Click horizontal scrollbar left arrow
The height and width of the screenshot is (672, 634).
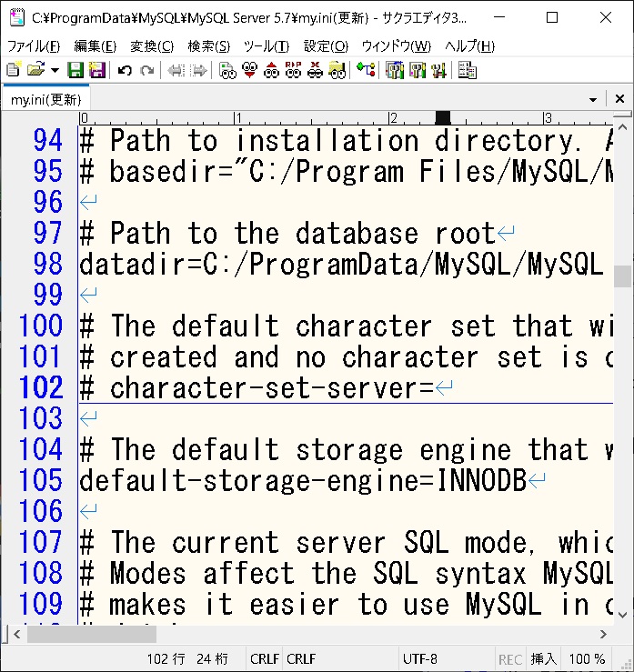click(16, 634)
